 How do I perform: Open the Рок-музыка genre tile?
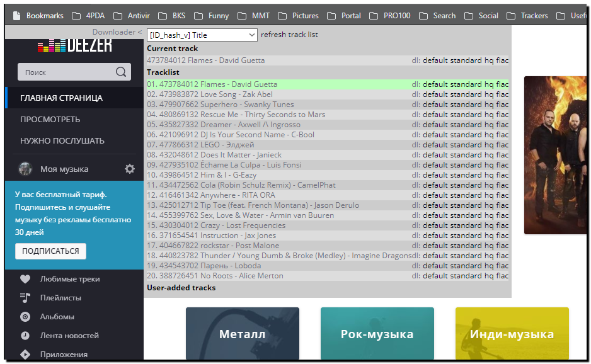click(377, 334)
